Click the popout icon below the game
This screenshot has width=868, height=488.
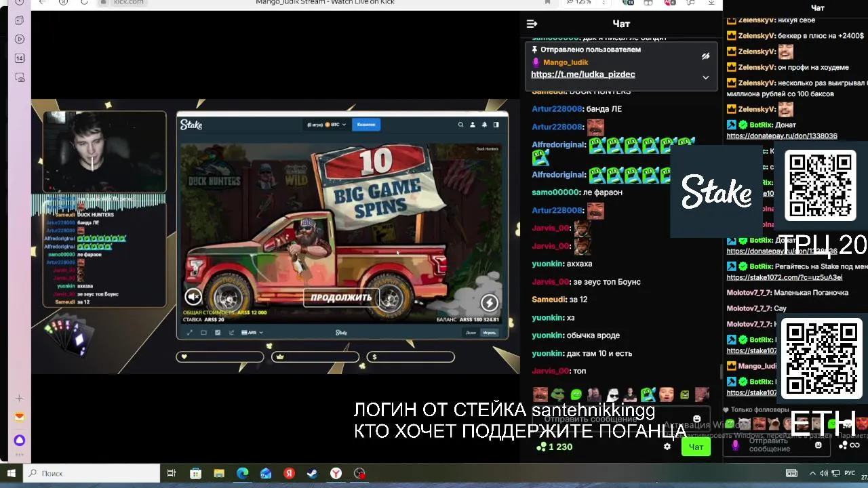coord(231,333)
